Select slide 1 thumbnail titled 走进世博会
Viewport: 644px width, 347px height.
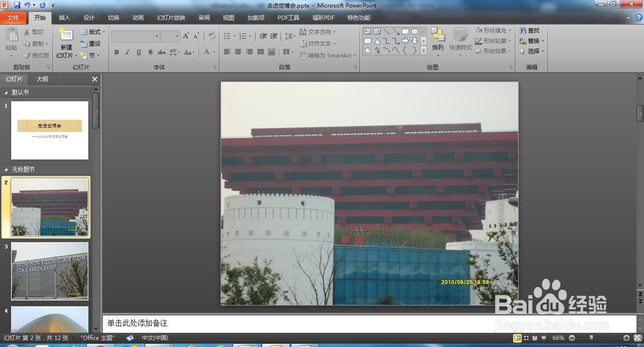[x=50, y=130]
